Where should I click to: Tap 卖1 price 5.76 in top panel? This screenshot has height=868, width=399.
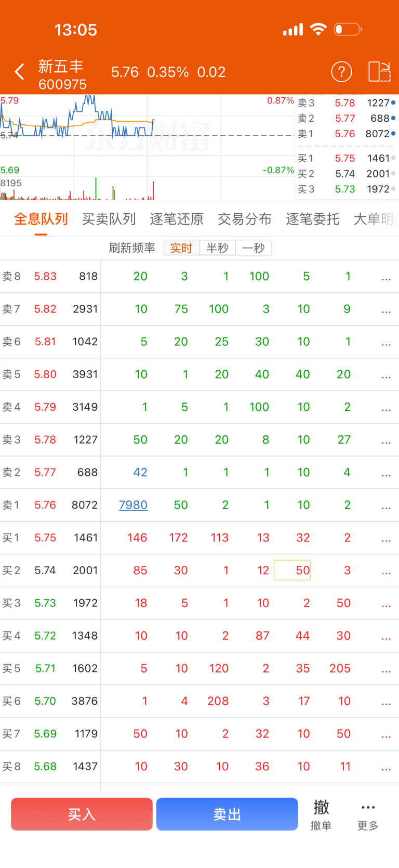pyautogui.click(x=345, y=134)
